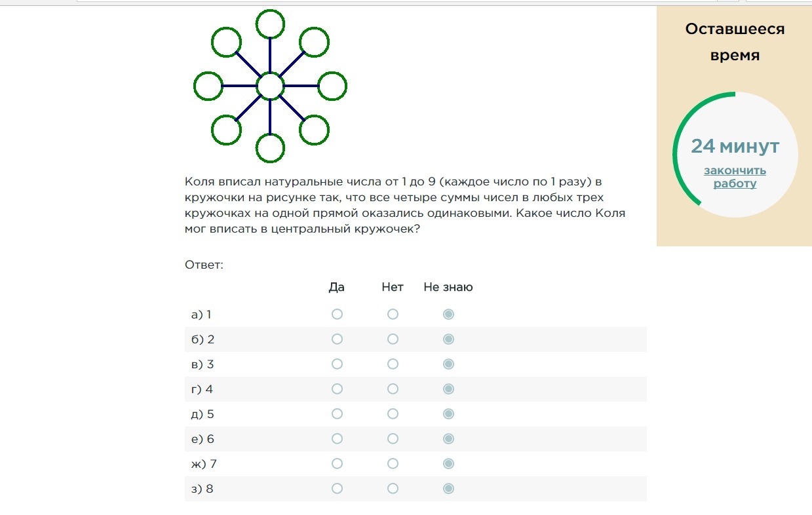Click the "закончить работу" link

735,177
